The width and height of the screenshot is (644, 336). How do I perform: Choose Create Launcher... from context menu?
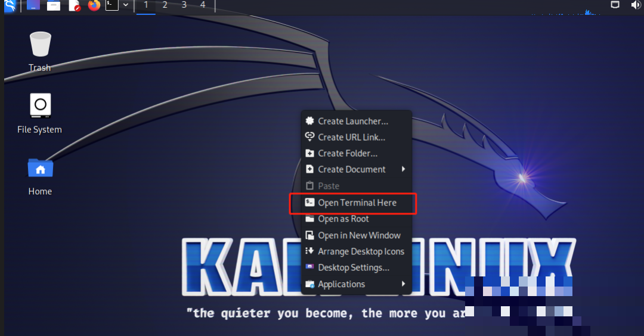tap(357, 122)
